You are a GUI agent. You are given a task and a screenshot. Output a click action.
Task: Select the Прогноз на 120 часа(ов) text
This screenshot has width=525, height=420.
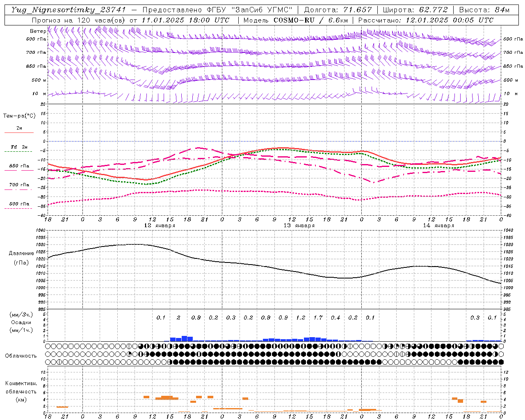(x=79, y=20)
